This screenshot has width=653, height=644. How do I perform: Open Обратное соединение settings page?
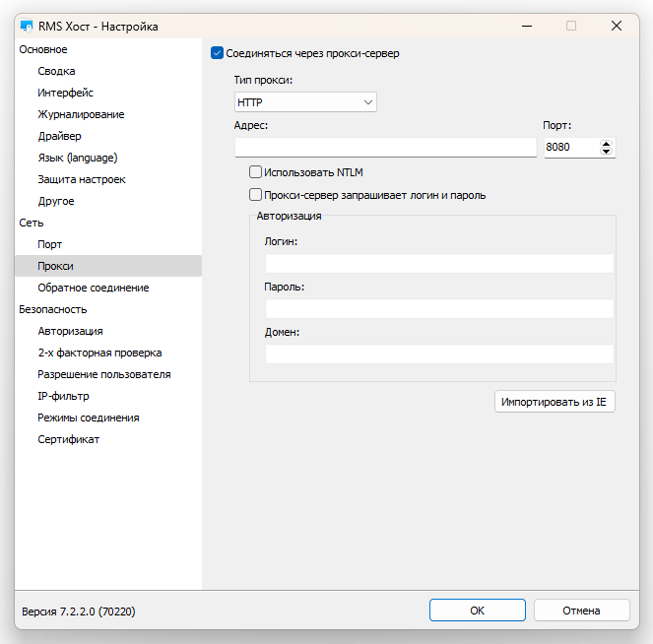tap(94, 288)
